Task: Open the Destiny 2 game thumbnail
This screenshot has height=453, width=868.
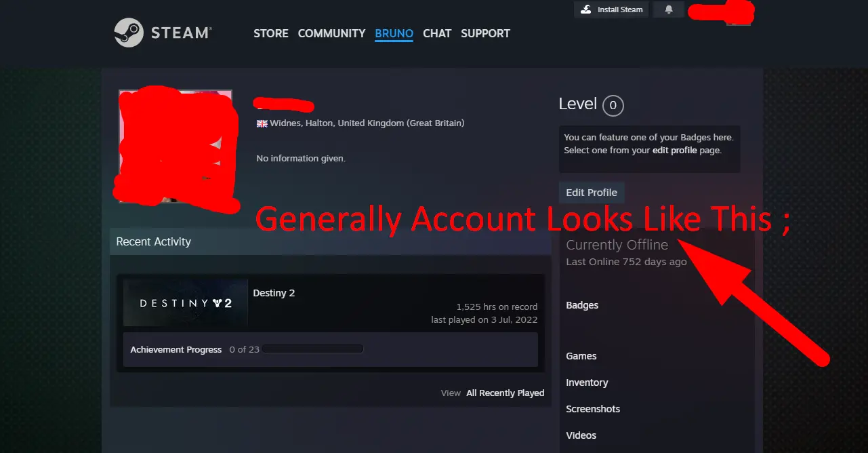Action: pyautogui.click(x=186, y=303)
